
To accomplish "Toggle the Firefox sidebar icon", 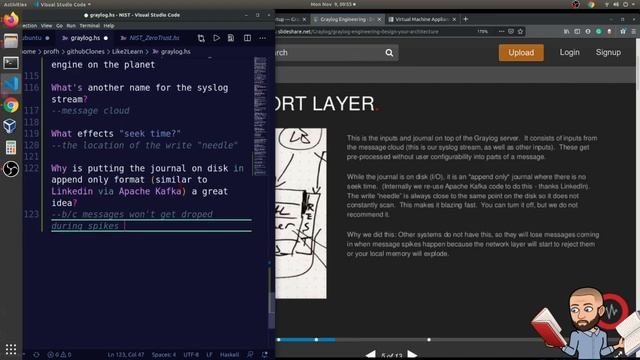I will pos(577,31).
